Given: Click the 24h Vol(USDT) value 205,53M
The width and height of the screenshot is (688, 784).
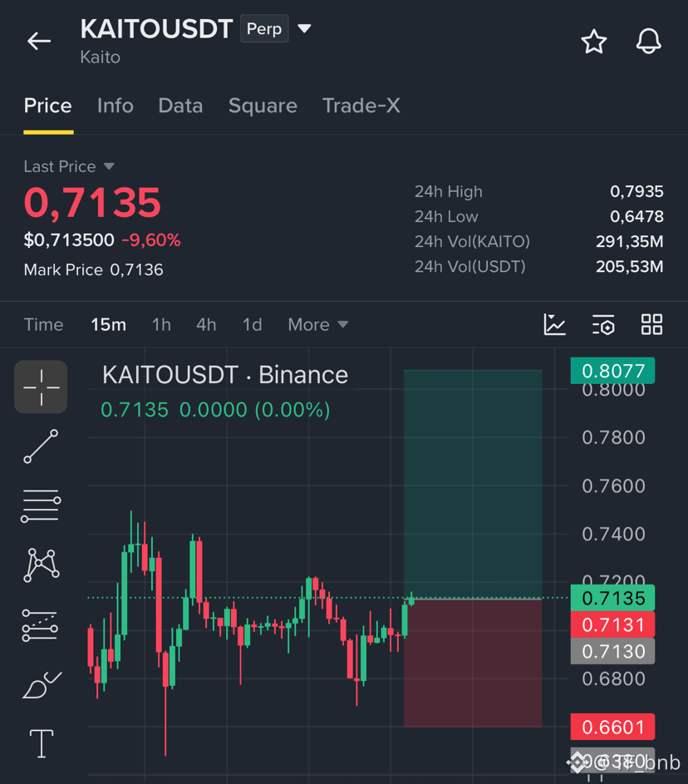Looking at the screenshot, I should (630, 267).
